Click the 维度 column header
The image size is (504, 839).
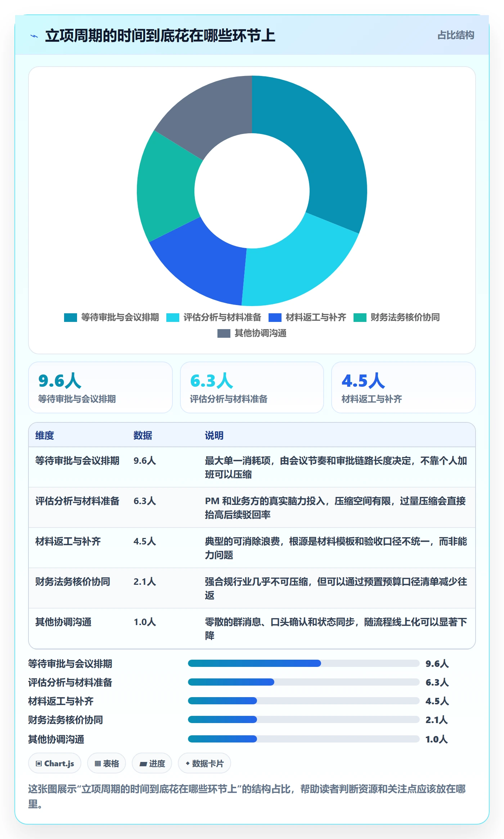pos(45,435)
